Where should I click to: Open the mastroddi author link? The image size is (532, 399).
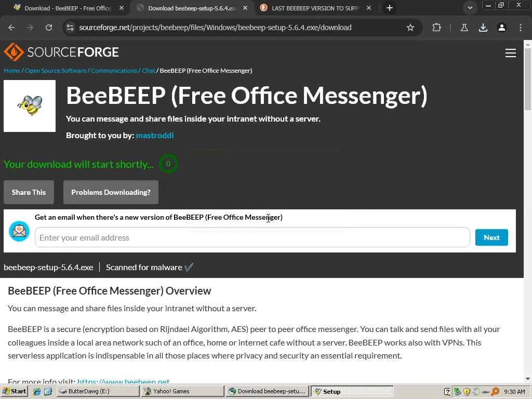pos(155,136)
